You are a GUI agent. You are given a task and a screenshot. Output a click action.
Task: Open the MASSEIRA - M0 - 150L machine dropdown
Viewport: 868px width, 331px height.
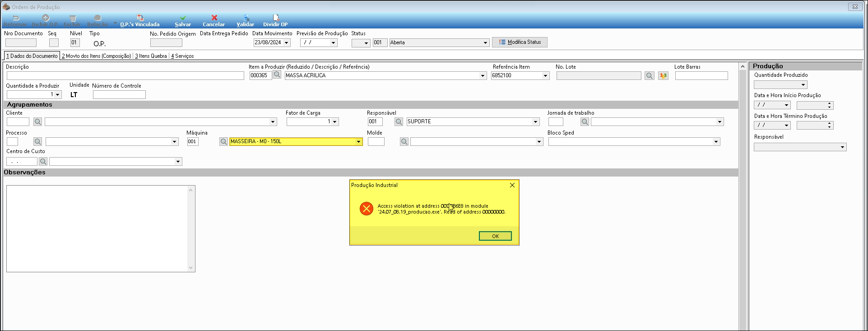click(358, 142)
